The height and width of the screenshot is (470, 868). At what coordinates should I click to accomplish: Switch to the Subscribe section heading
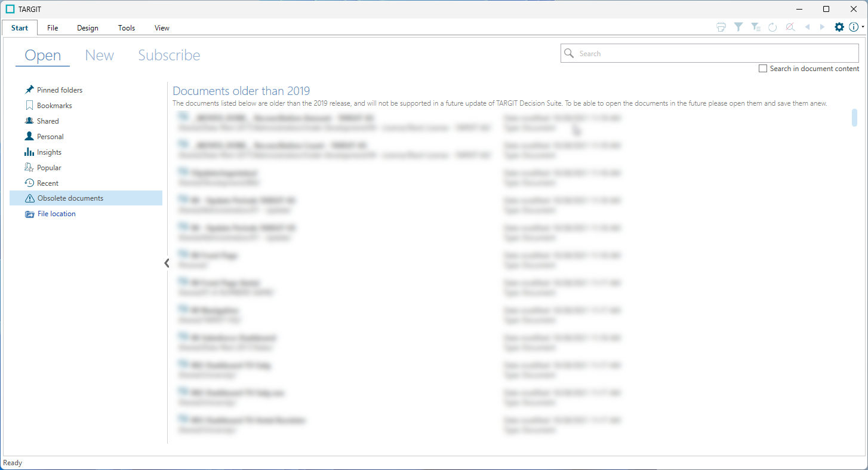[x=169, y=56]
